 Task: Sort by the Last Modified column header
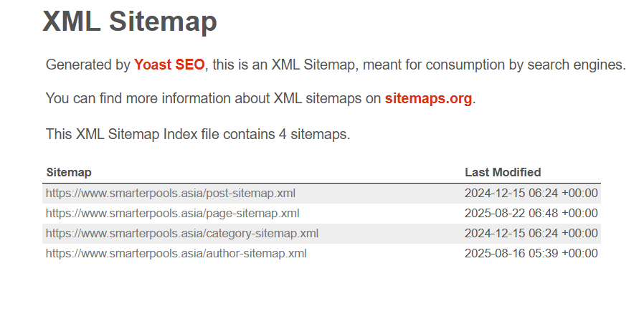[x=503, y=172]
